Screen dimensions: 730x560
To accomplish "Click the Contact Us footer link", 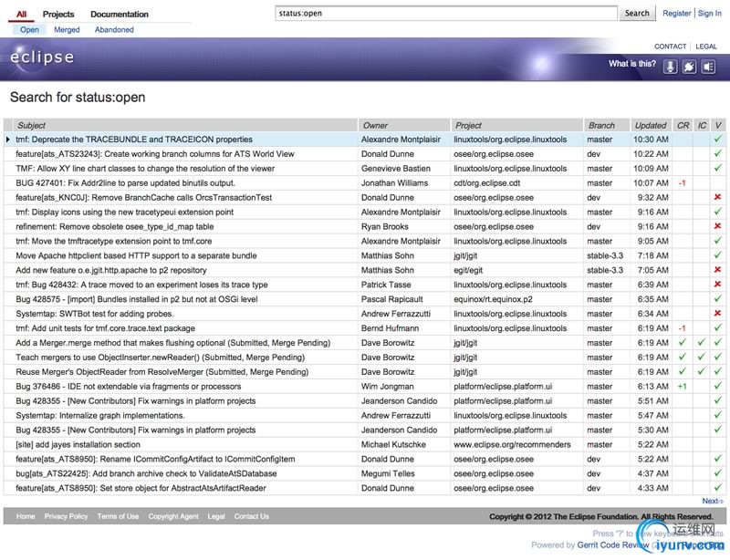I will coord(252,516).
